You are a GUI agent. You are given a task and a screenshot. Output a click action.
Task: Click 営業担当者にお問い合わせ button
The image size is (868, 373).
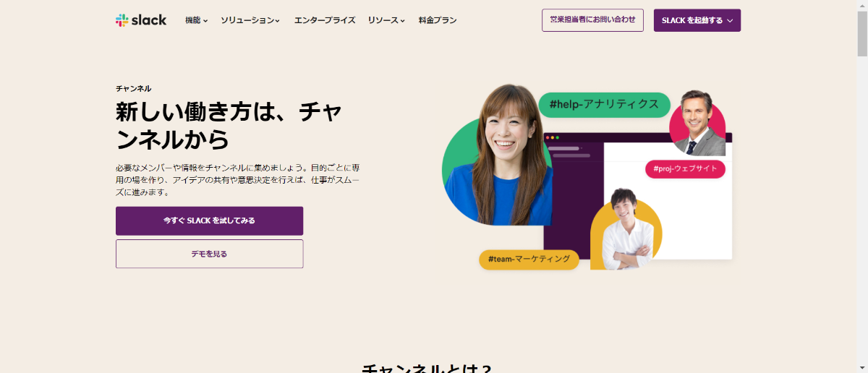click(x=592, y=20)
